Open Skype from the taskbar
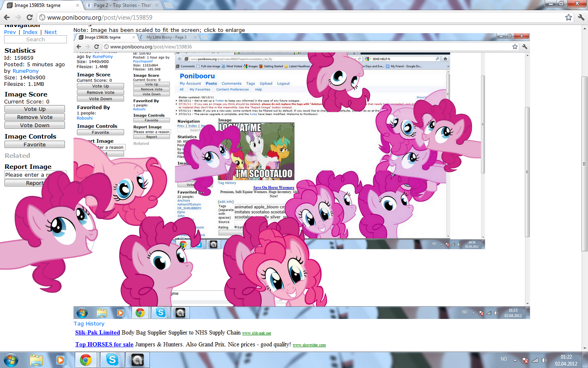This screenshot has height=368, width=588. [112, 360]
